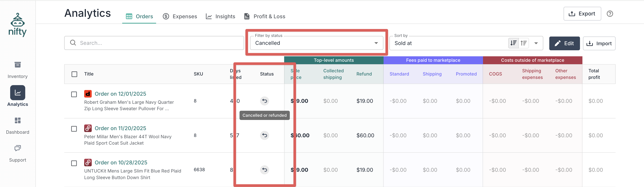
Task: Click cancelled status icon for 10/28/2025 order
Action: pos(264,170)
